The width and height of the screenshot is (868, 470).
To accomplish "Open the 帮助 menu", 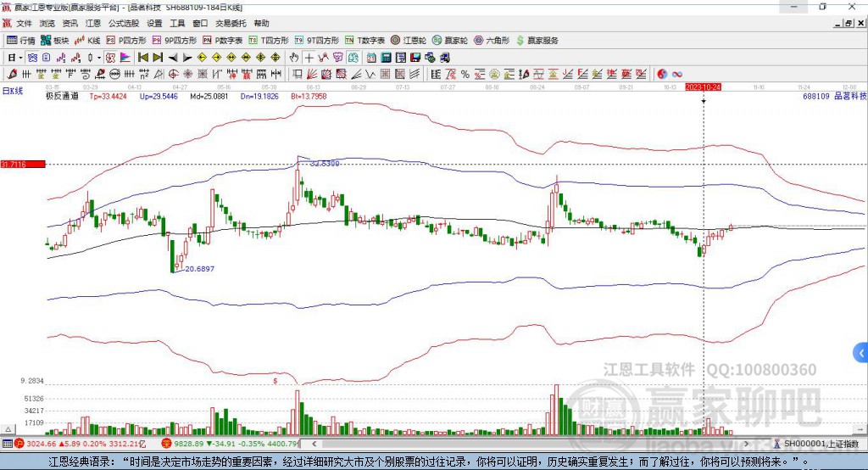I will [x=261, y=23].
